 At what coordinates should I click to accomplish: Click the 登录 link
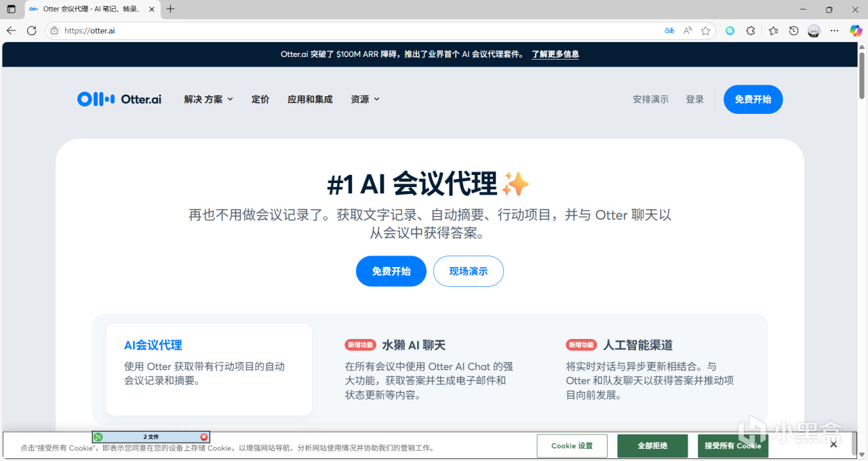pos(694,99)
